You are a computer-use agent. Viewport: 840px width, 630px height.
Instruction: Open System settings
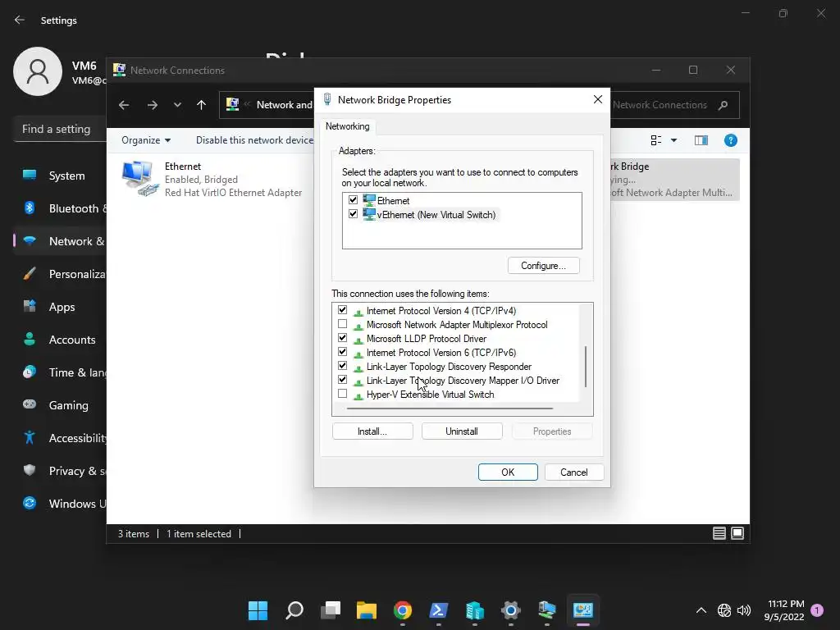pos(60,176)
